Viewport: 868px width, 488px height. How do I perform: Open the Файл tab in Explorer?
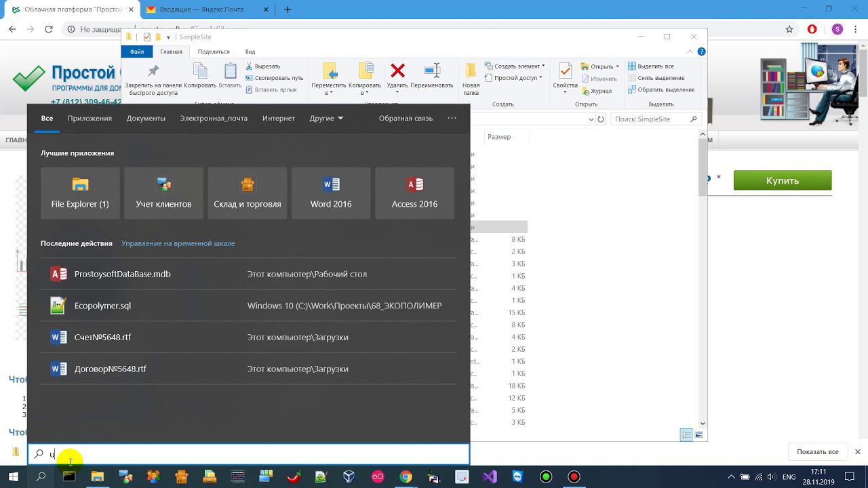coord(137,52)
